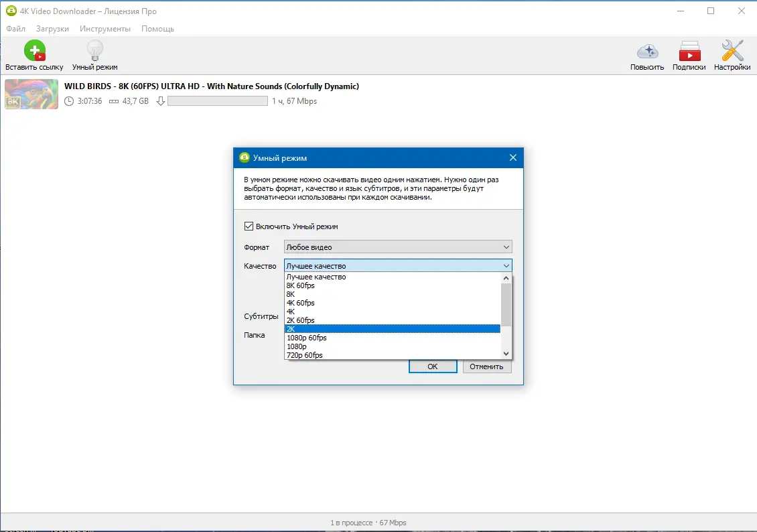Viewport: 757px width, 532px height.
Task: Click status bar text 1 в процессе
Action: coord(352,523)
